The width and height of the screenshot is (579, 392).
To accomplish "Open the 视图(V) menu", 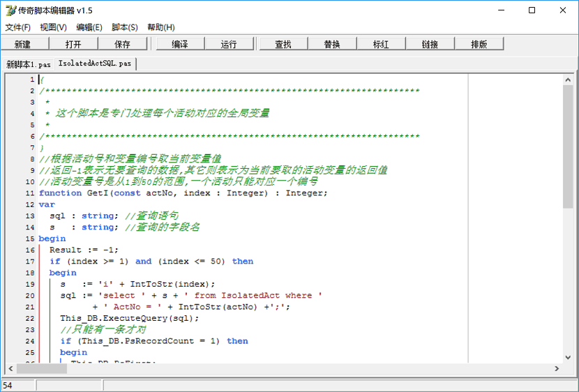I will point(53,27).
